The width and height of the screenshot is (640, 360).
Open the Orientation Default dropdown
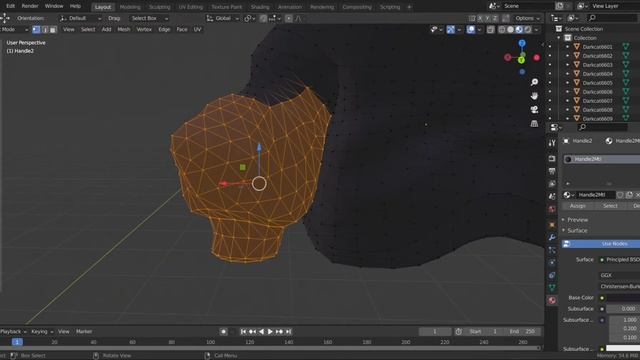80,18
